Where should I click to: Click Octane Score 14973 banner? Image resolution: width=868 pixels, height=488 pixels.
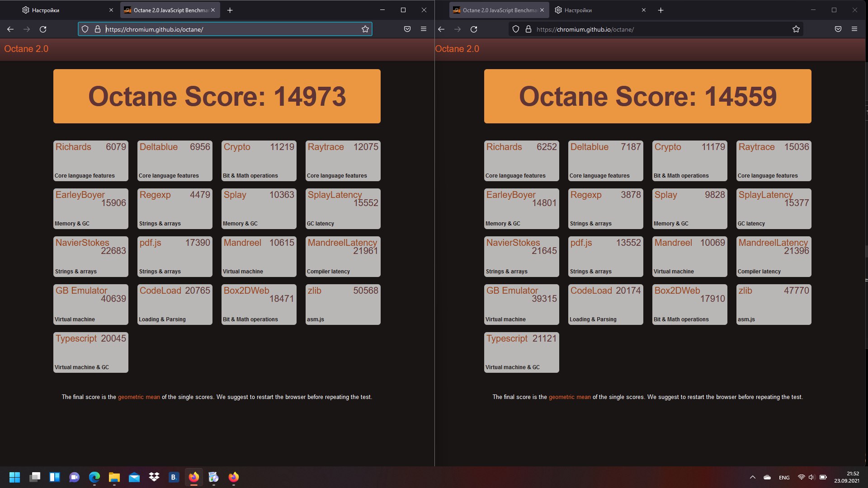(x=217, y=96)
